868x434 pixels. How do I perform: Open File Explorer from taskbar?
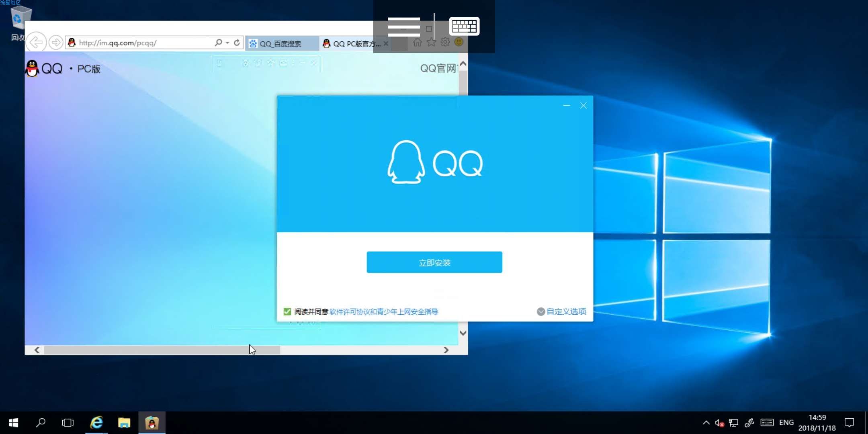coord(124,422)
